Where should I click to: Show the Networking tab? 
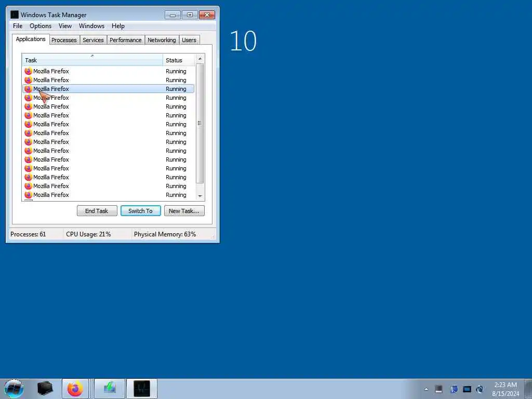point(162,40)
